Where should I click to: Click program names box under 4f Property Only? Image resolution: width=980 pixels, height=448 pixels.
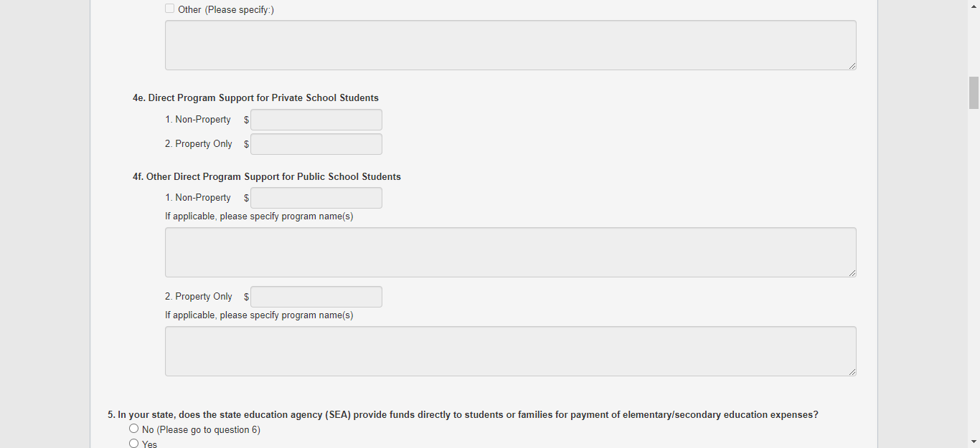coord(510,351)
